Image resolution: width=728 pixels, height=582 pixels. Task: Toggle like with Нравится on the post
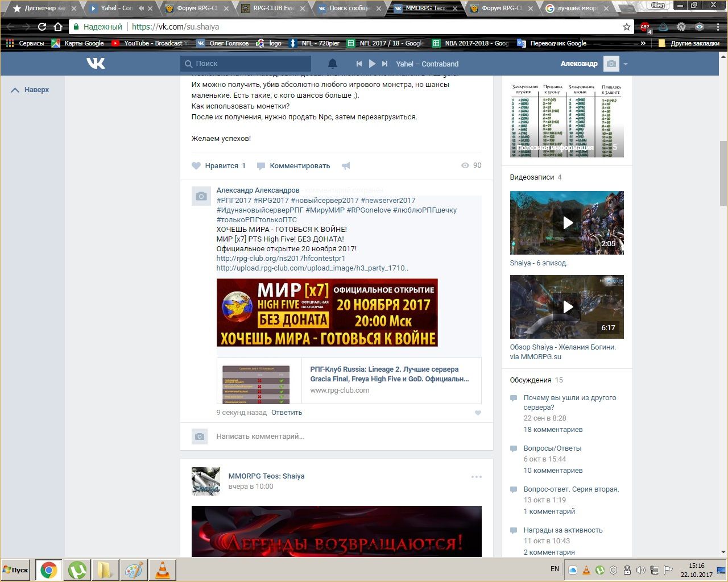coord(219,166)
